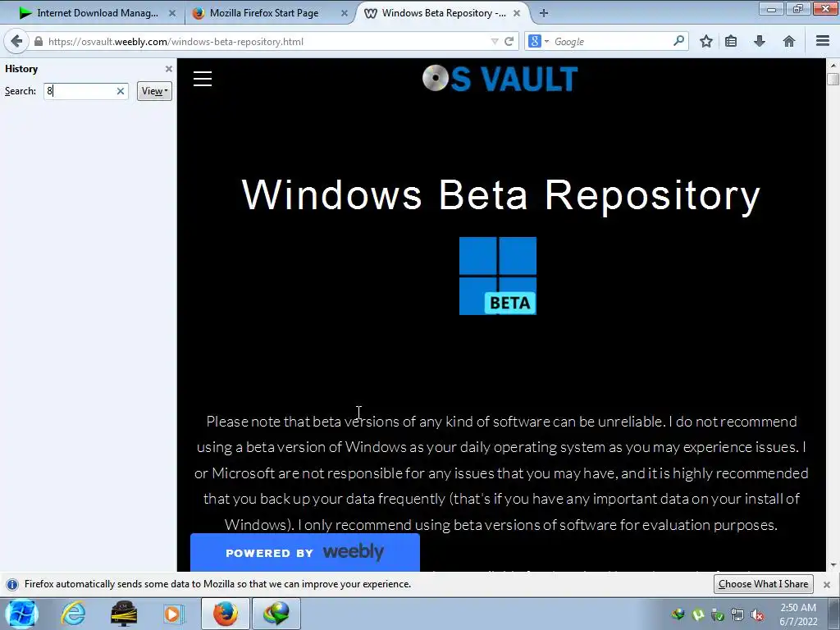
Task: Click the Choose What I Share button
Action: click(763, 584)
